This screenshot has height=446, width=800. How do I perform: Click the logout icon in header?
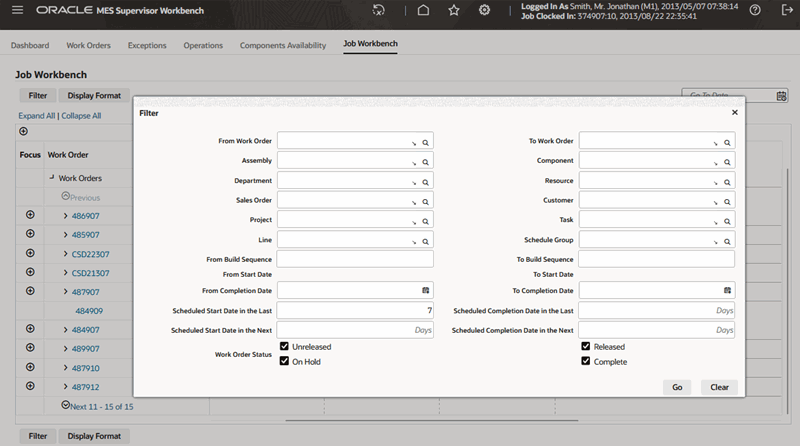click(787, 10)
